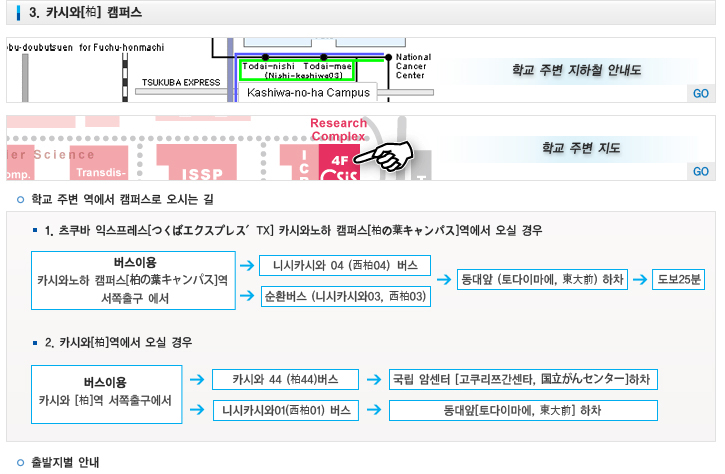Viewport: 725px width, 474px height.
Task: Click the 도보25분 box
Action: [679, 279]
